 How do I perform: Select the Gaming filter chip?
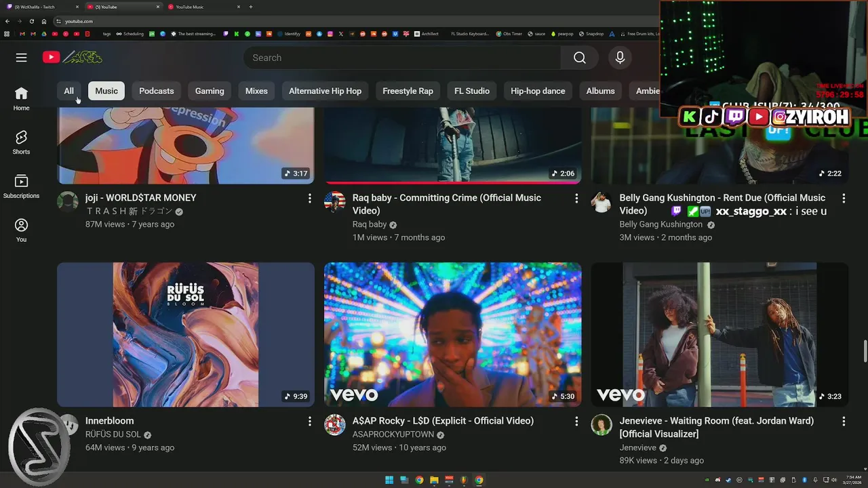click(x=210, y=91)
